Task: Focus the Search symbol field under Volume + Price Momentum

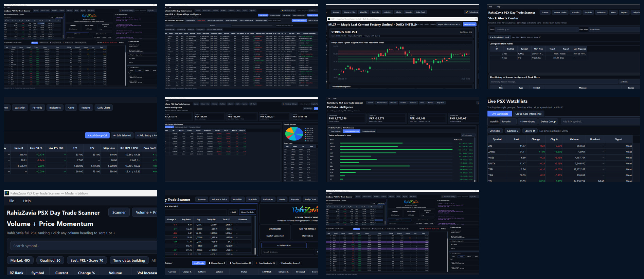Action: pyautogui.click(x=83, y=246)
